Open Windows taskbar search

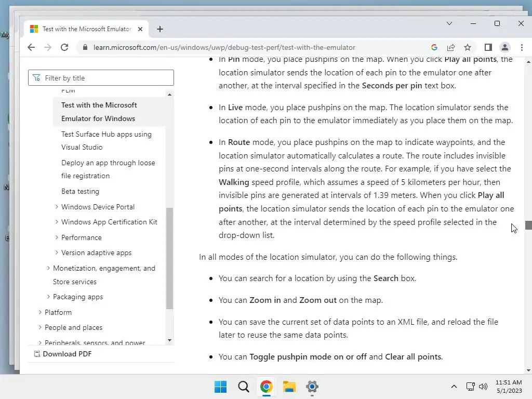(243, 387)
